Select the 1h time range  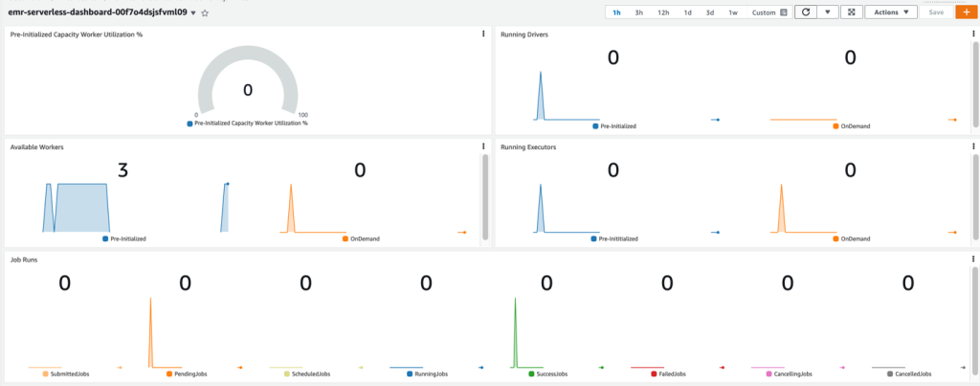coord(617,12)
